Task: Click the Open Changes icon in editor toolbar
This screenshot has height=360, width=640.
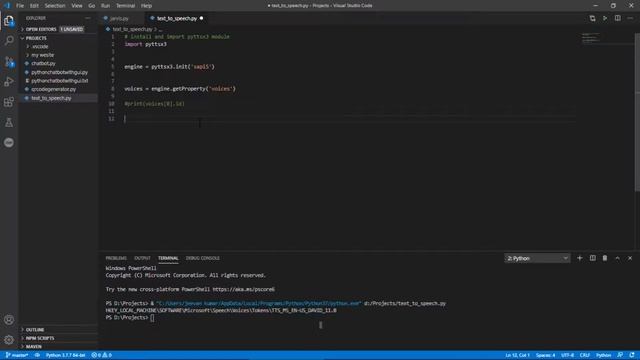Action: pos(592,18)
